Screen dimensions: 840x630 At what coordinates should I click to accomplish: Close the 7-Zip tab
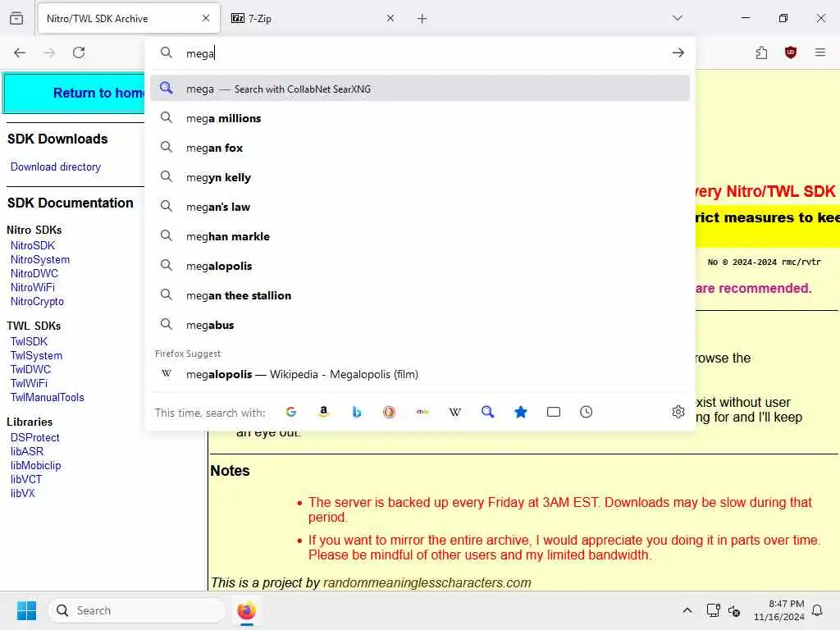pos(390,18)
